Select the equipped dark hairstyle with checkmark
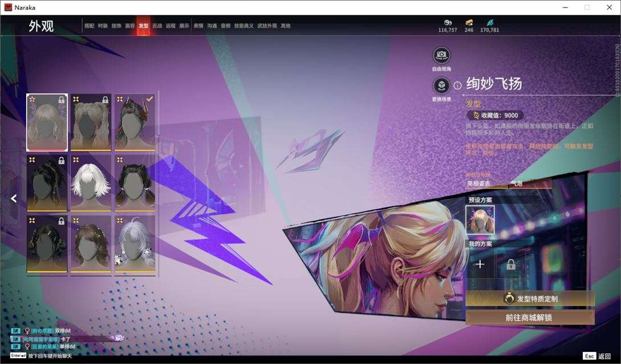Screen dimensions: 621x364 click(135, 122)
